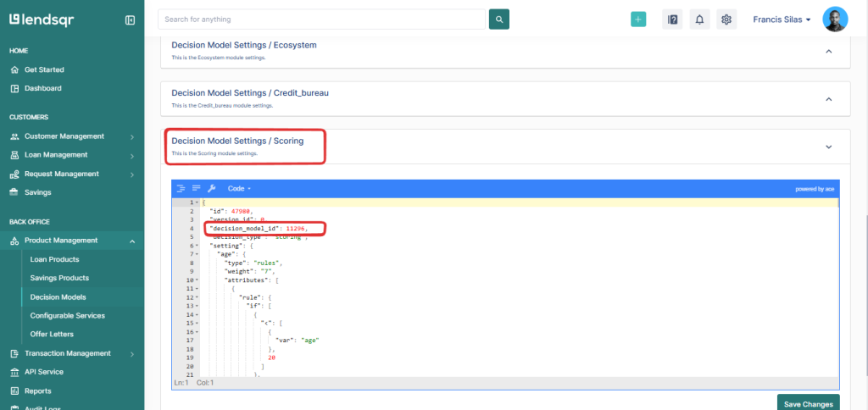
Task: Expand the Credit_bureau settings section chevron
Action: click(x=829, y=99)
